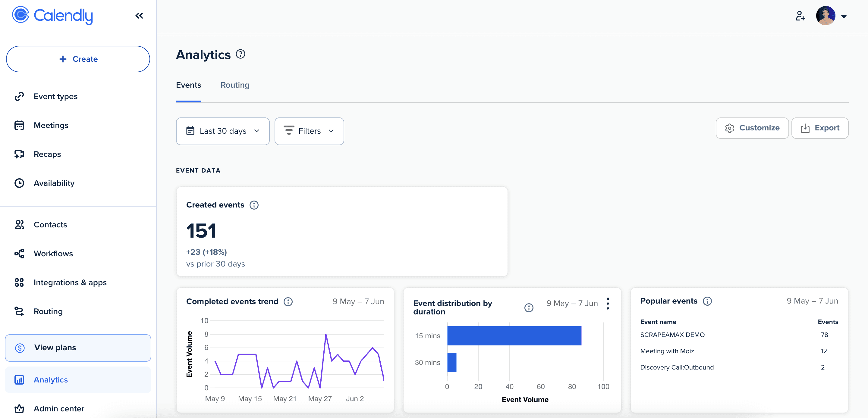Click the 30 mins bar in duration chart

452,363
